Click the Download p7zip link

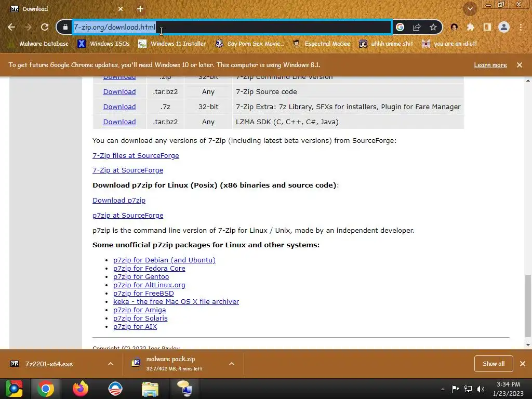pyautogui.click(x=119, y=200)
